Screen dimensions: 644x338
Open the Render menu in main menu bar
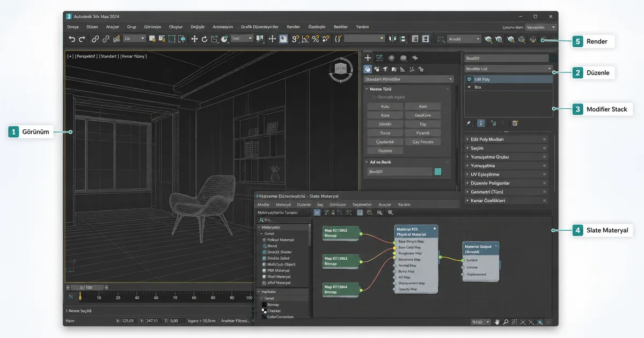pyautogui.click(x=293, y=27)
